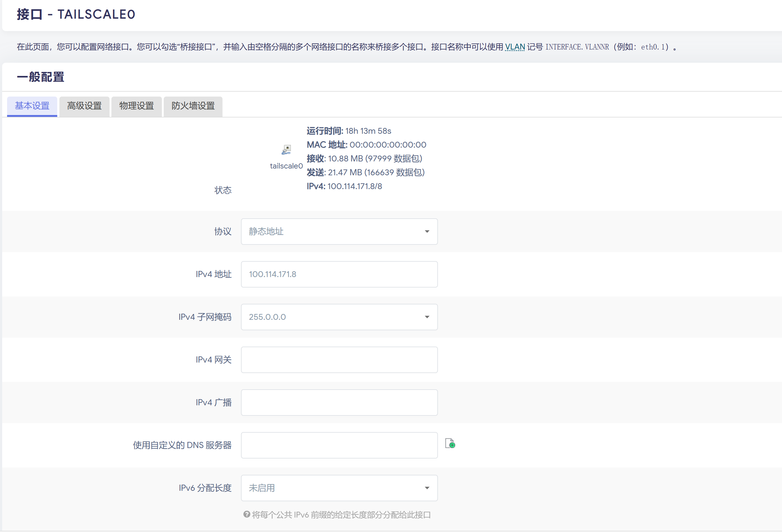Click the IPv6 help question mark icon
782x532 pixels.
pyautogui.click(x=247, y=514)
